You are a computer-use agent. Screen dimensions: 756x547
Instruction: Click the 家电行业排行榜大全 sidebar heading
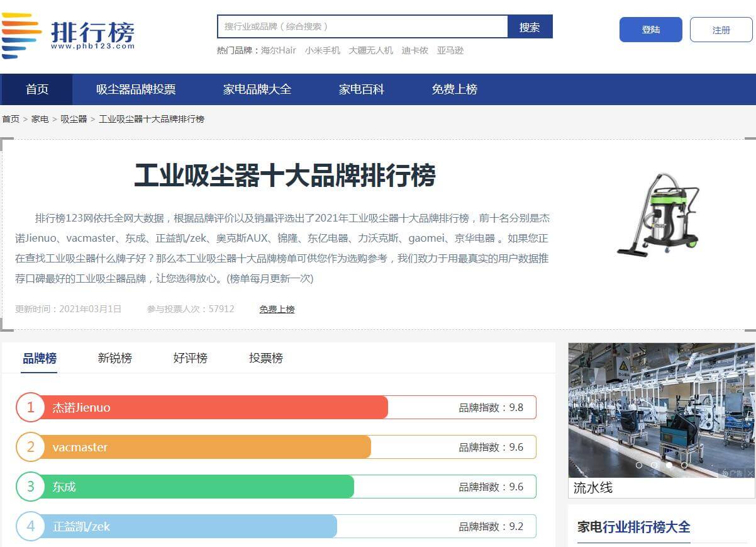[x=634, y=527]
